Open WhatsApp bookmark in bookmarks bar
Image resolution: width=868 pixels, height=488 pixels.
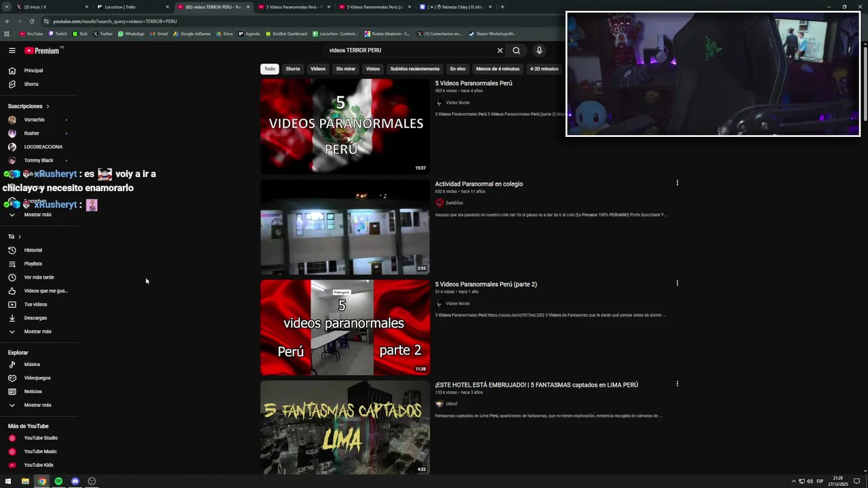click(x=131, y=33)
